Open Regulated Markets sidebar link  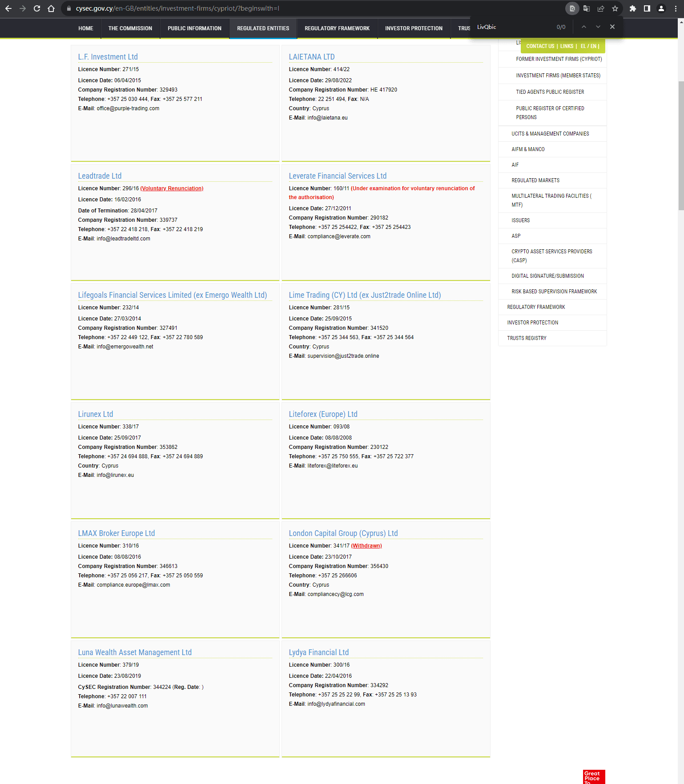535,180
